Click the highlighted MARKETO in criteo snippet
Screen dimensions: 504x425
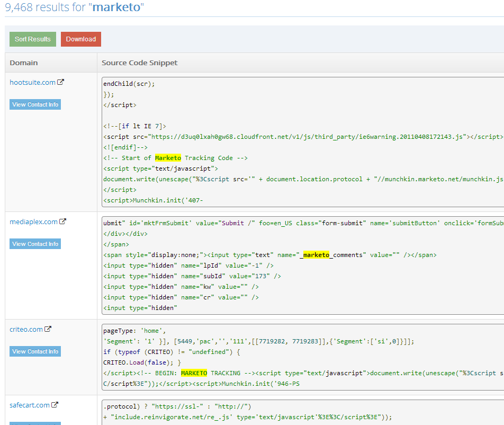pyautogui.click(x=194, y=373)
